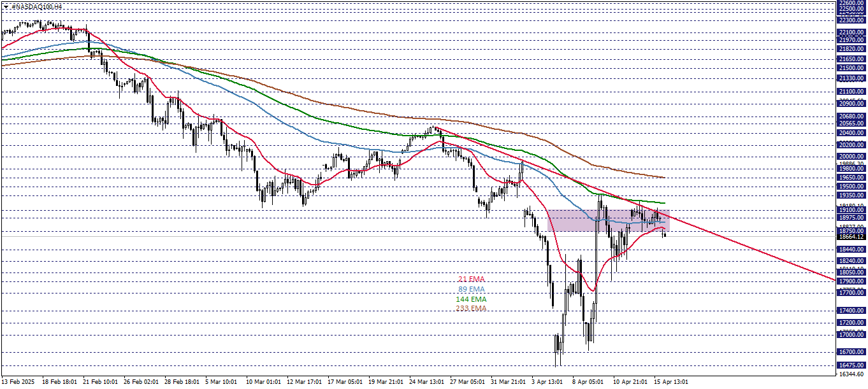Click the 21 Feb 10:01 time label

coord(100,383)
